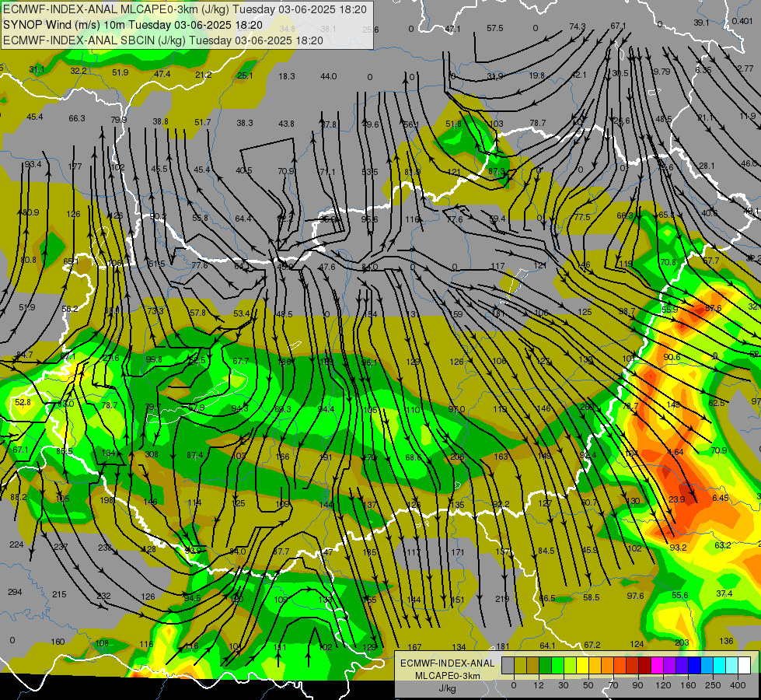Click the '294' grid value

click(x=15, y=592)
